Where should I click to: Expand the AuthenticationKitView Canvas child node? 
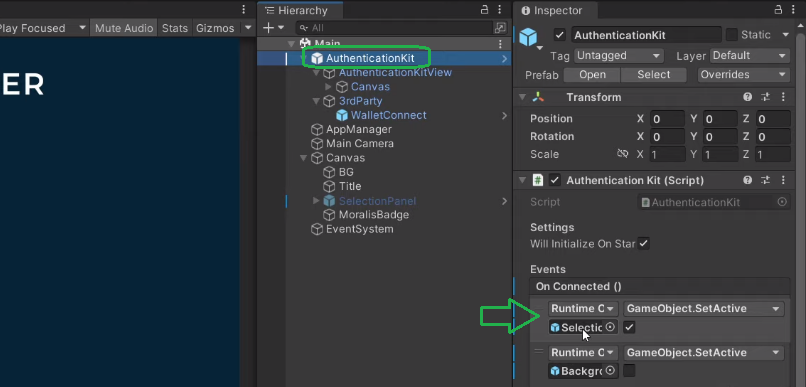coord(328,87)
